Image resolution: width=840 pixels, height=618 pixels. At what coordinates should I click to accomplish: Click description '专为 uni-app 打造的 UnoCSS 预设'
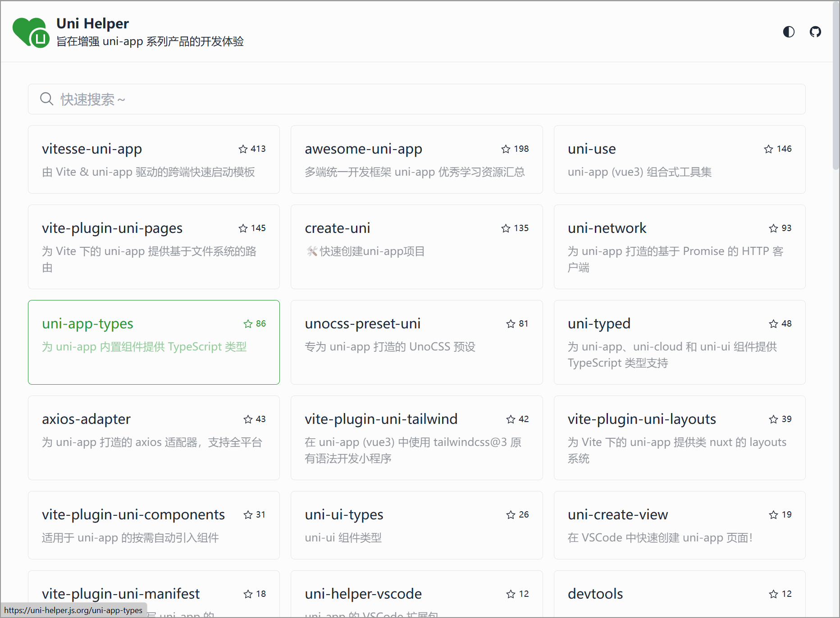pos(390,347)
